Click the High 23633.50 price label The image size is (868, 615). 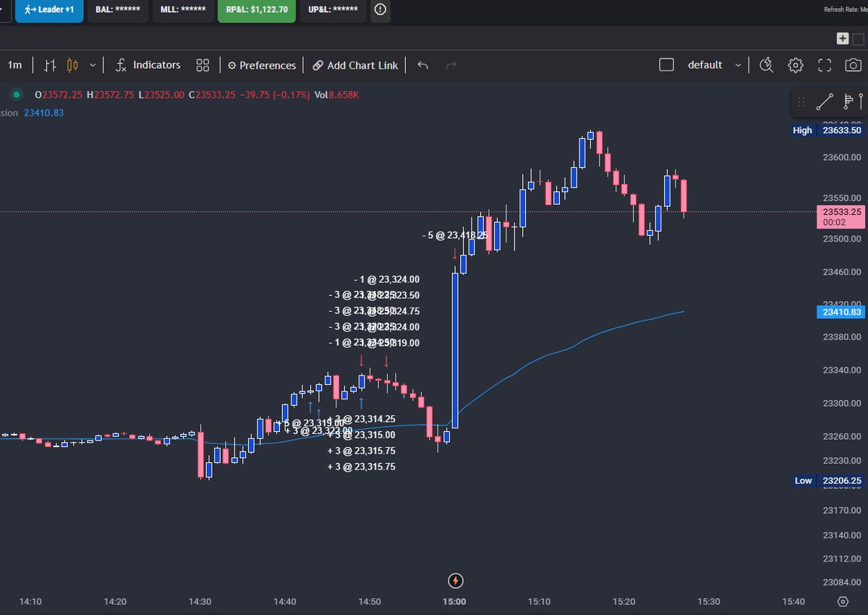pos(827,130)
